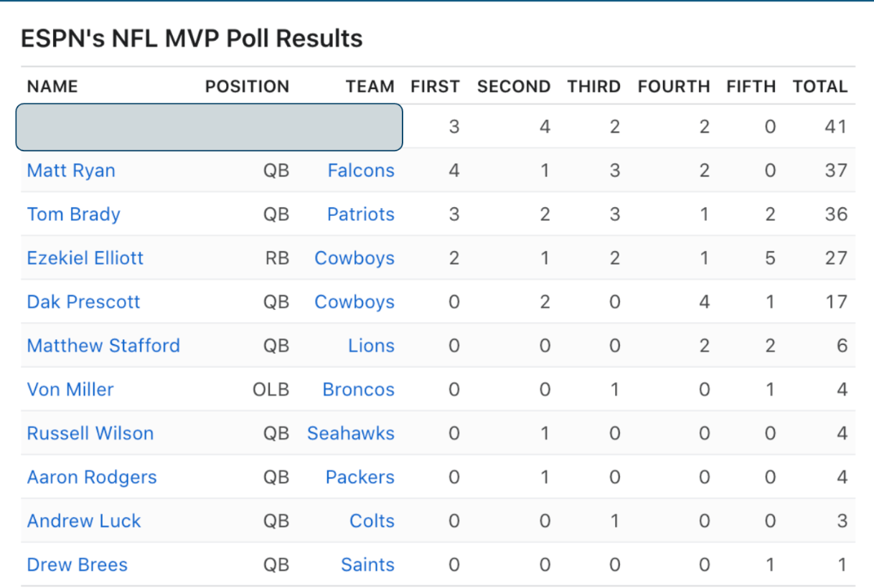The image size is (874, 588).
Task: Click Von Miller's name link
Action: coord(70,389)
